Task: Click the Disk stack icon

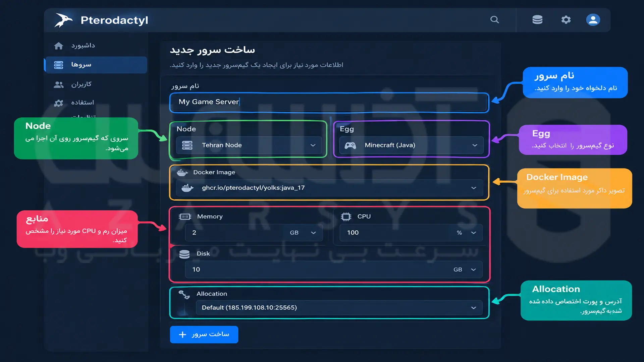Action: (184, 254)
